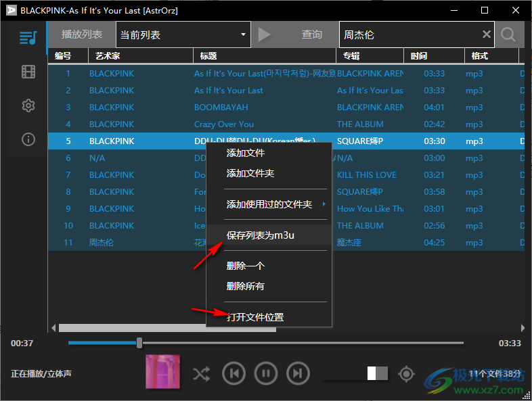Maximize the player window

click(485, 10)
